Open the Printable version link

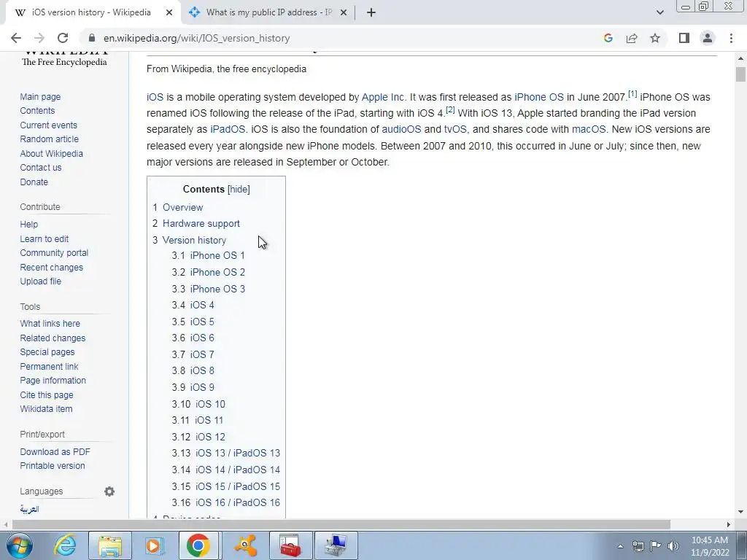pyautogui.click(x=53, y=466)
